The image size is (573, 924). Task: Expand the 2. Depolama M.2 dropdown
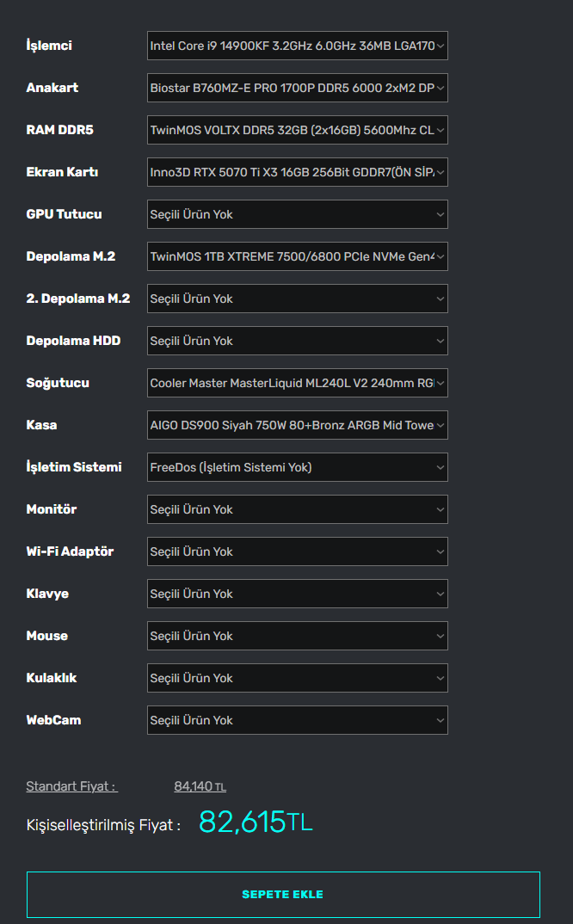(297, 299)
